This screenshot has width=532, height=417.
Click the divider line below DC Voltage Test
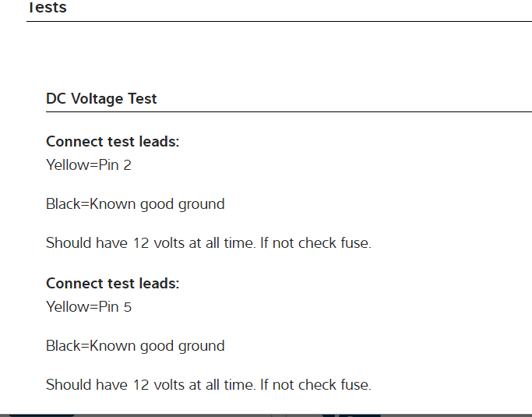(x=288, y=112)
